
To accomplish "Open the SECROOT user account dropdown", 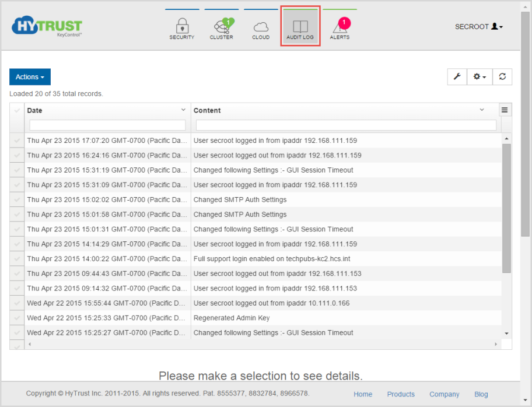I will [479, 26].
